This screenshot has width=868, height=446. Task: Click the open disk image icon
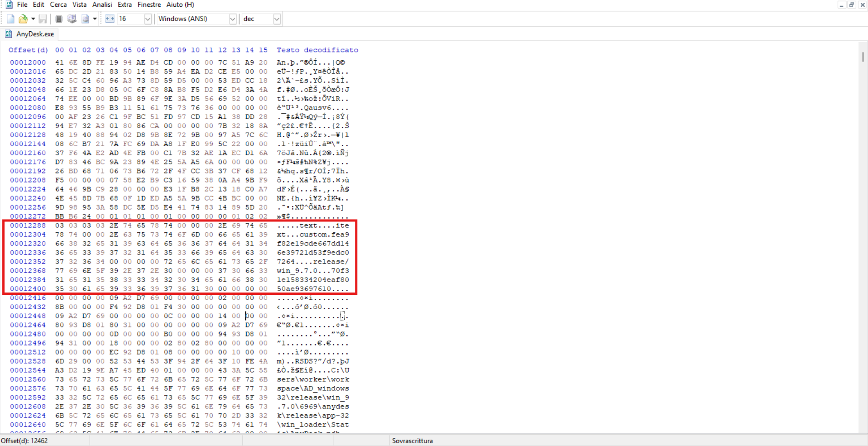[x=85, y=19]
